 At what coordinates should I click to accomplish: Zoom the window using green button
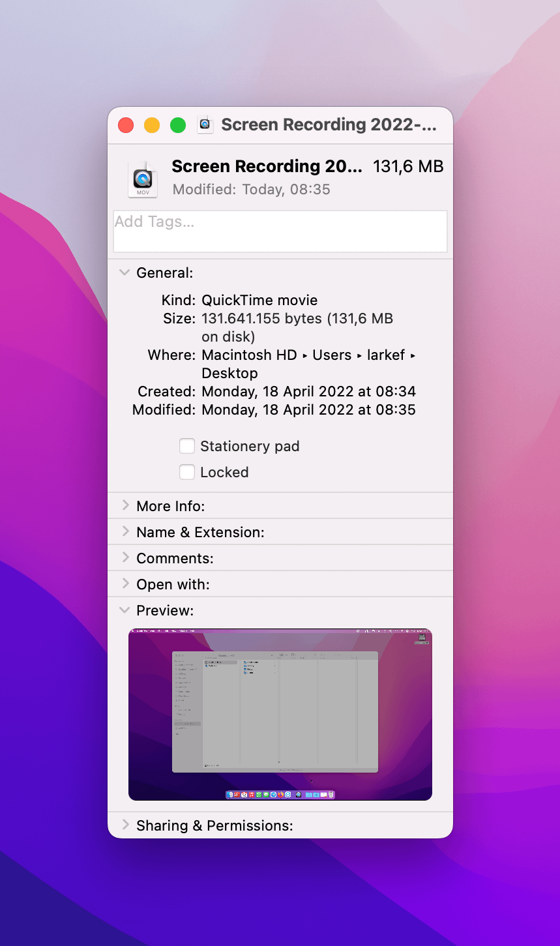point(178,125)
